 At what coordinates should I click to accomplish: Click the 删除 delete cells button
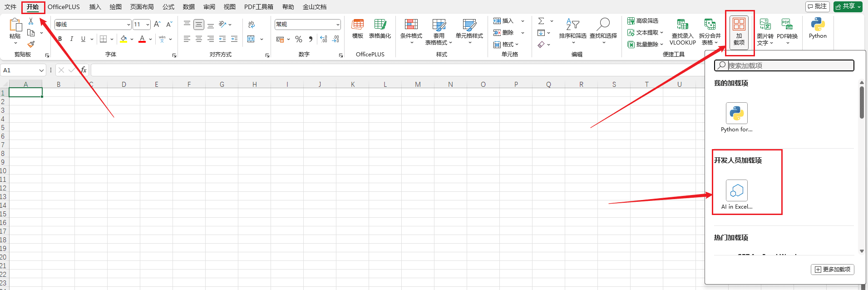(504, 33)
